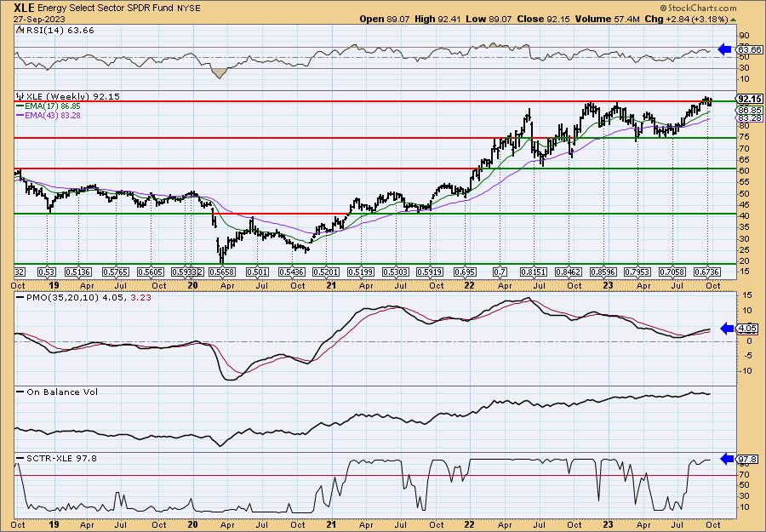Click the 0.7953 cycle value box

638,272
